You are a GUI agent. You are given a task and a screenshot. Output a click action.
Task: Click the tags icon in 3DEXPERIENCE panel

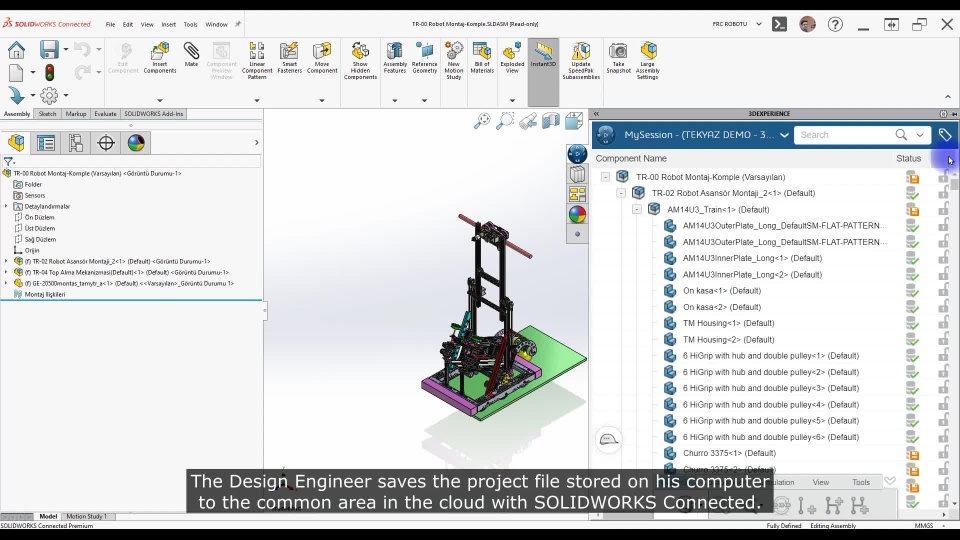(x=945, y=135)
